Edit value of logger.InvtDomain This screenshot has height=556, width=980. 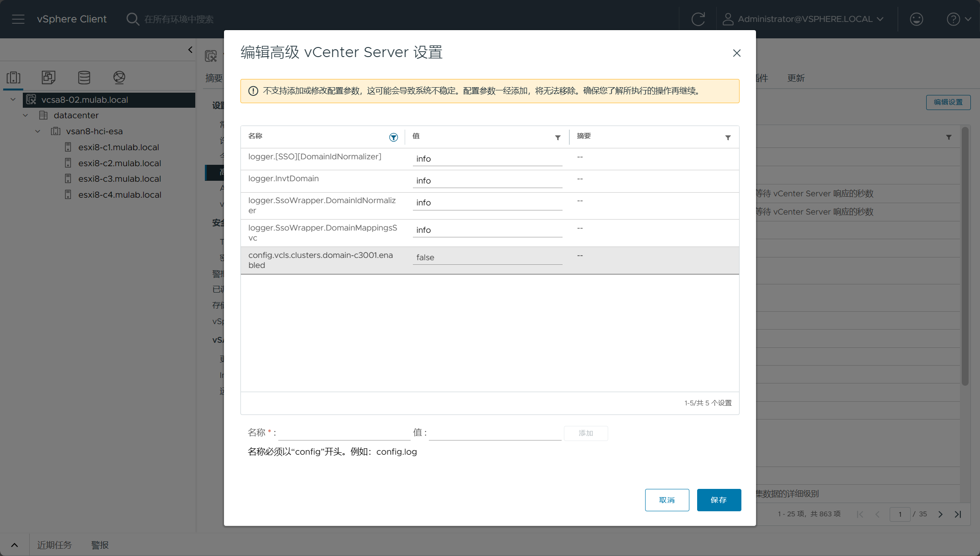pyautogui.click(x=487, y=181)
